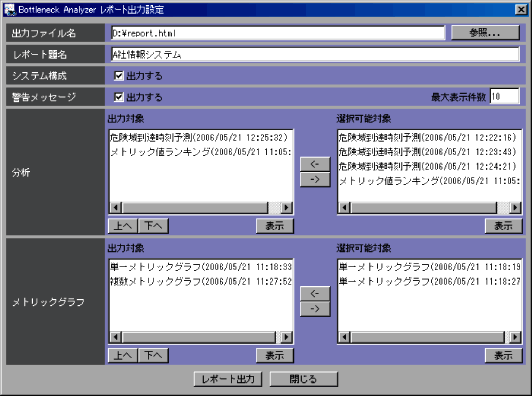Click 表示 under 分析 selectable list
532x396 pixels.
(x=504, y=226)
